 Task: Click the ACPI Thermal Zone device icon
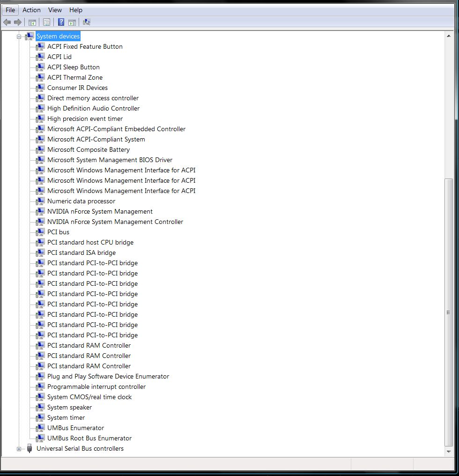40,77
